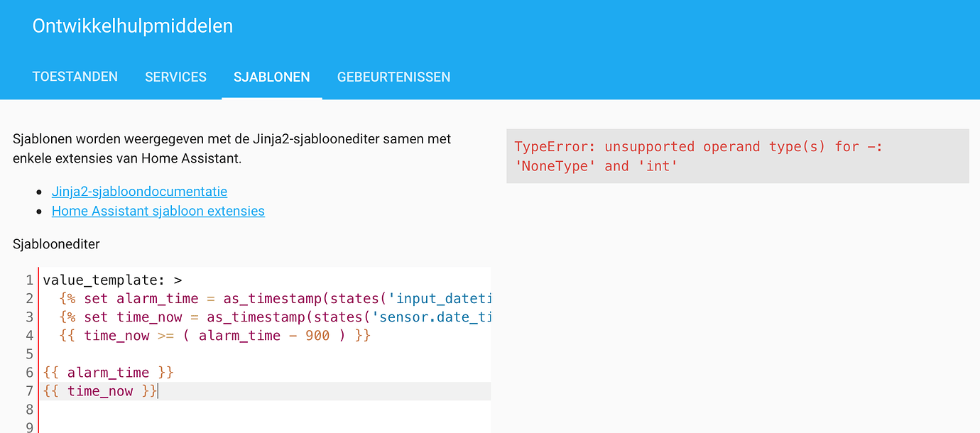Click the value_template line in the editor
The image size is (980, 433).
pyautogui.click(x=113, y=280)
